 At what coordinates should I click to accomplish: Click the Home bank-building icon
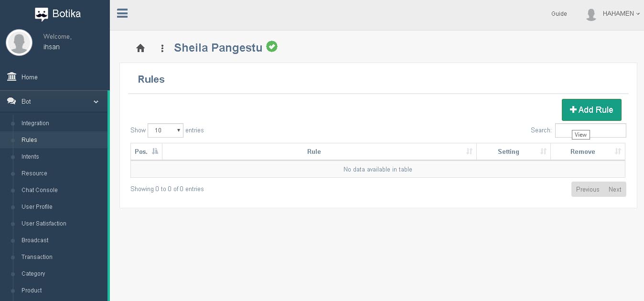pyautogui.click(x=11, y=77)
